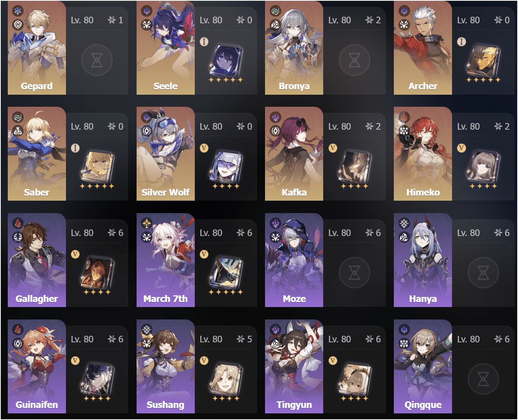The width and height of the screenshot is (518, 420).
Task: Select Kafka's four-star light cone icon
Action: (x=355, y=167)
